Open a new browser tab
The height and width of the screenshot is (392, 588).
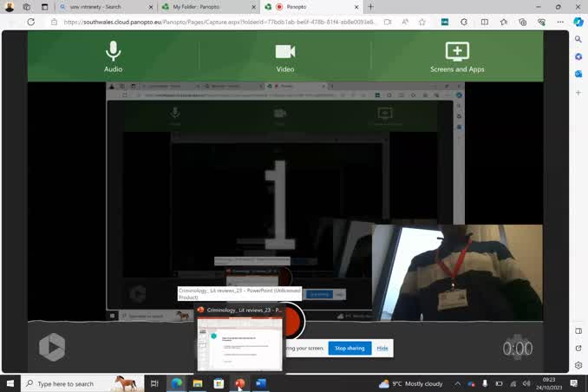click(x=371, y=7)
